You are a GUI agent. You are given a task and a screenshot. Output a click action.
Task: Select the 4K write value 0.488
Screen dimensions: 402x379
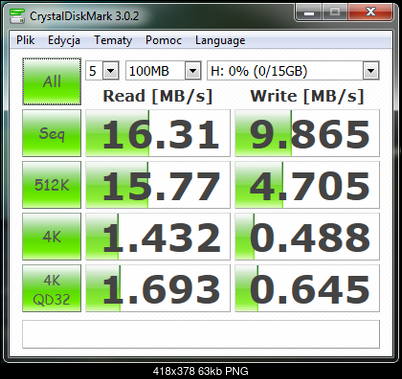point(307,237)
